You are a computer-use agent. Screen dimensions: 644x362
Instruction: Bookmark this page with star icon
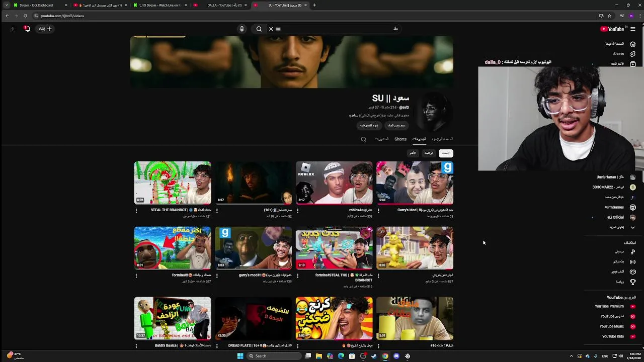click(x=609, y=16)
